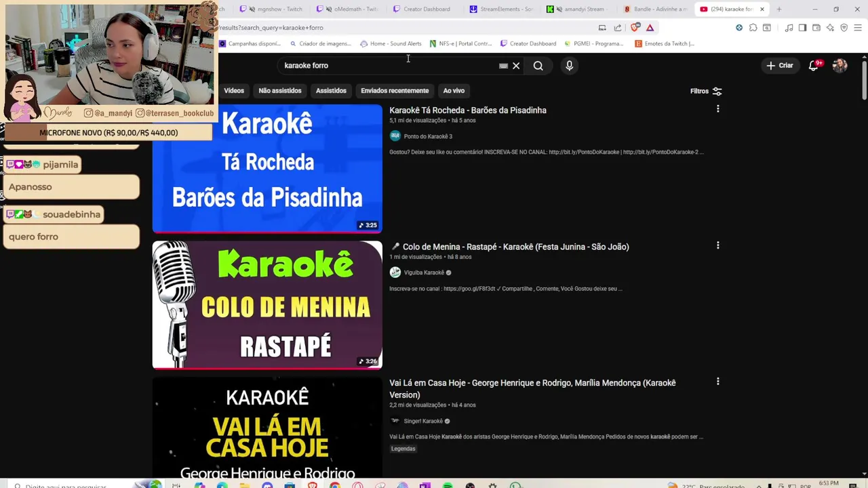This screenshot has width=868, height=488.
Task: Start voice search with the microphone icon
Action: pyautogui.click(x=569, y=66)
